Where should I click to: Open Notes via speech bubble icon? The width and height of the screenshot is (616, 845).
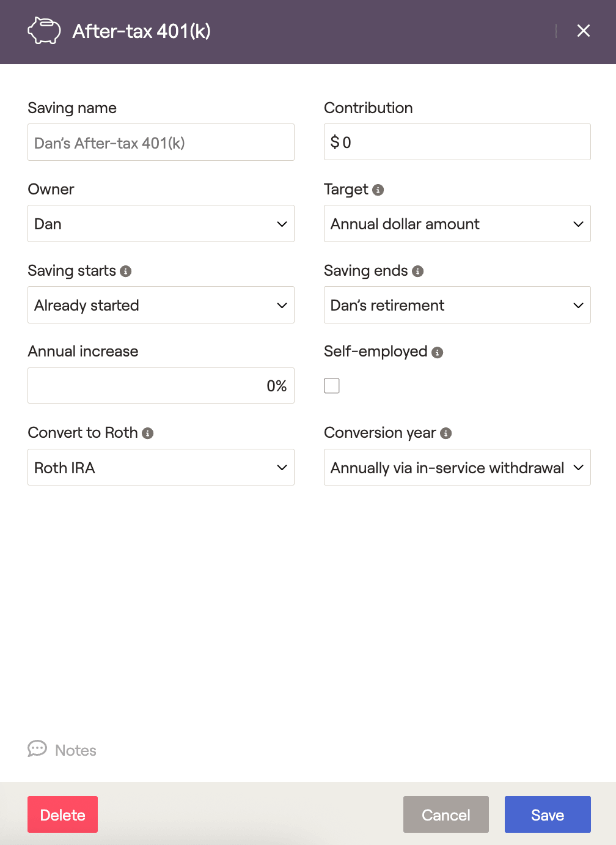[37, 749]
